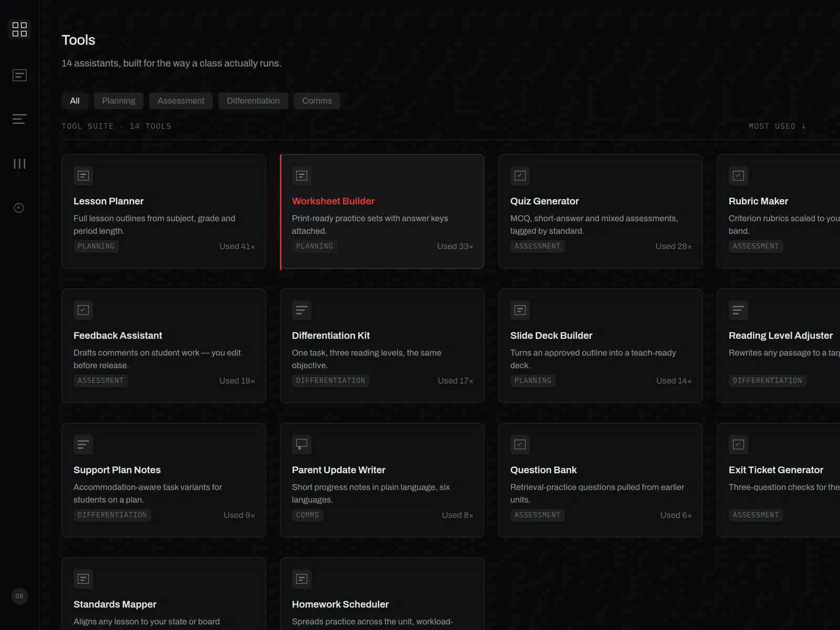Click the Rubric Maker title
The height and width of the screenshot is (630, 840).
[x=758, y=201]
